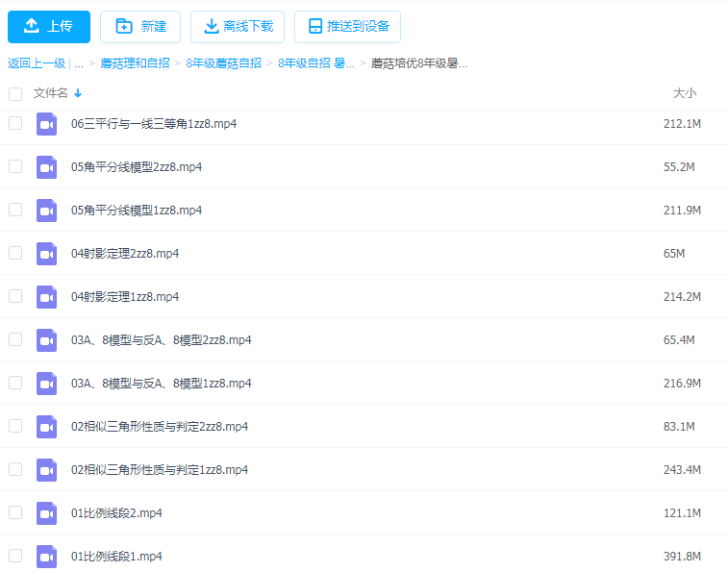Click video icon of 03A、8模型与反A、8模型2zz8.mp4

[47, 340]
